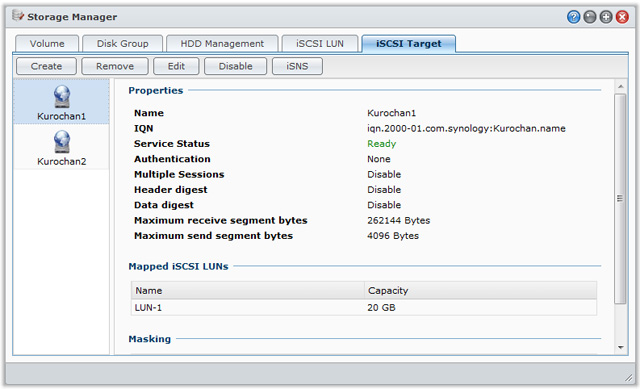Click the Maximum receive segment bytes label
640x389 pixels.
click(220, 220)
